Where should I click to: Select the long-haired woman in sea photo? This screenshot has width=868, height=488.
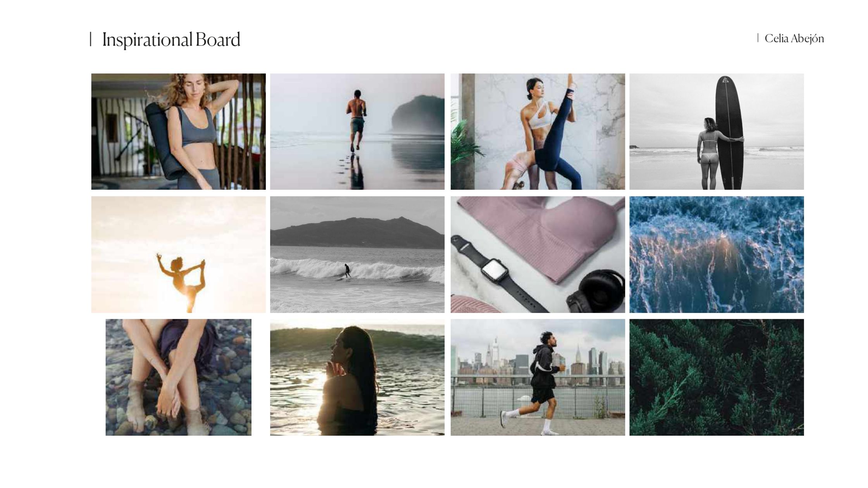click(x=357, y=377)
